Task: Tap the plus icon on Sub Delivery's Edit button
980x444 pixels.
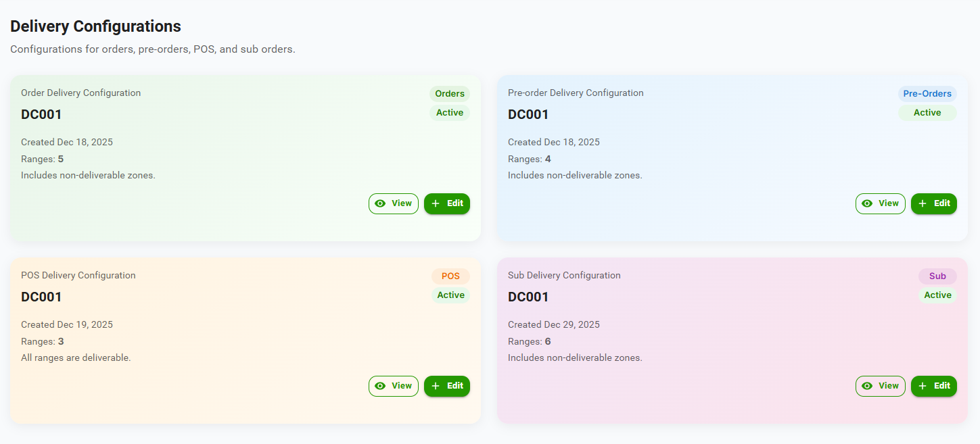Action: click(x=923, y=386)
